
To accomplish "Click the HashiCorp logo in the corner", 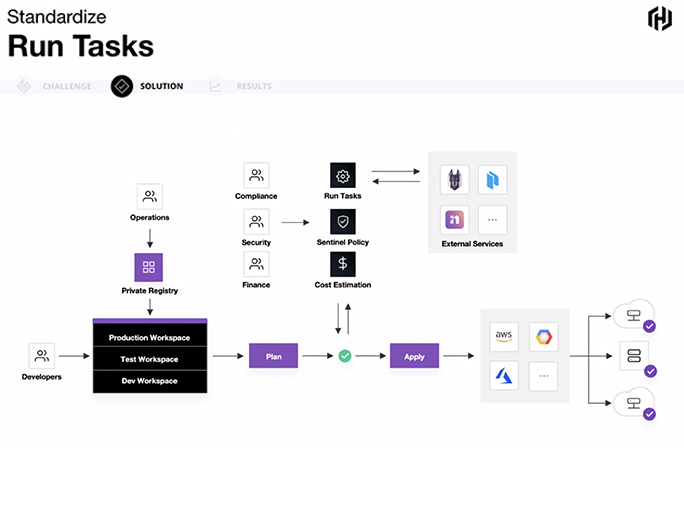I will pyautogui.click(x=659, y=18).
